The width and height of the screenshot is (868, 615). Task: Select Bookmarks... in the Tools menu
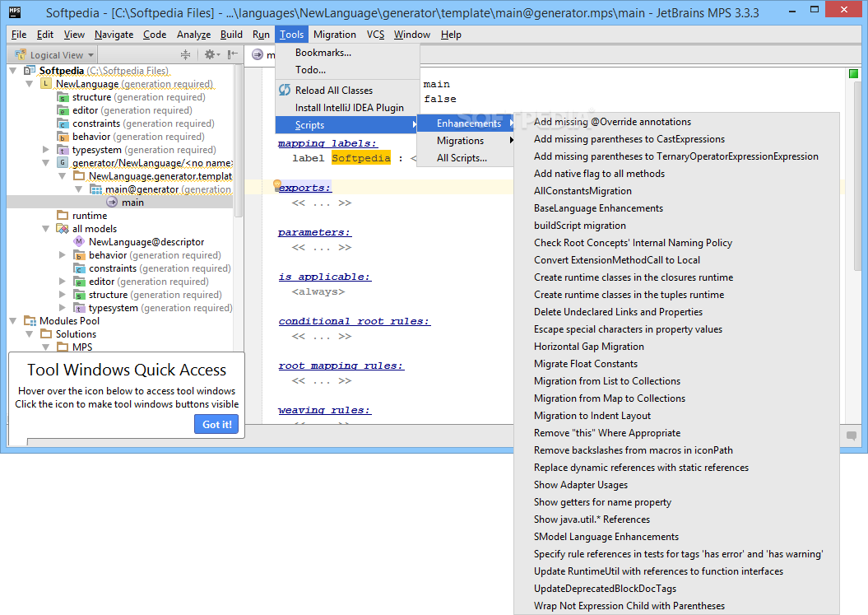[x=347, y=53]
